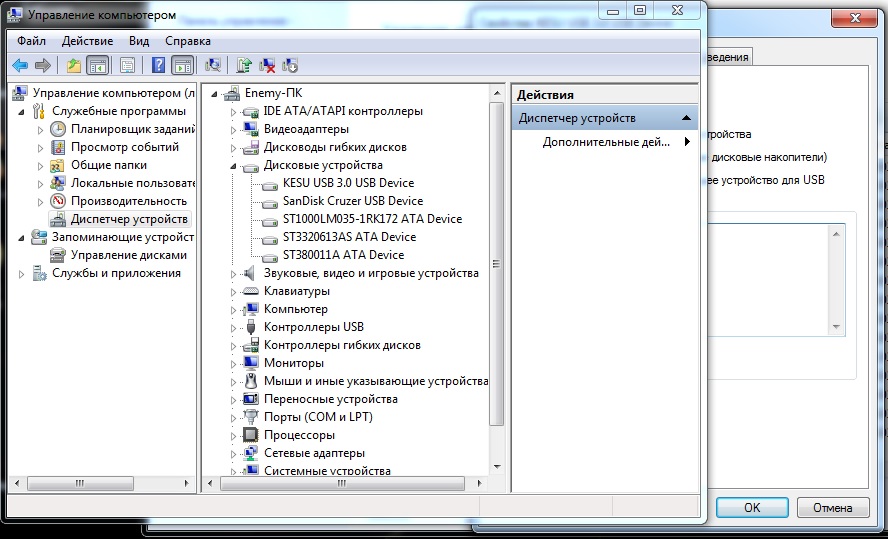Image resolution: width=888 pixels, height=539 pixels.
Task: Select Планировщик заданий in the left tree
Action: point(133,129)
